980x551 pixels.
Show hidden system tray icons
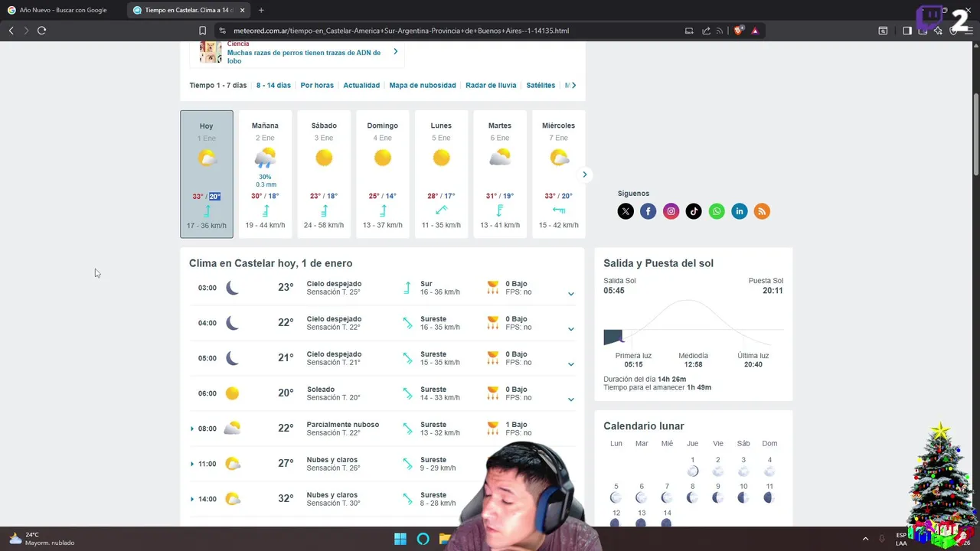point(865,539)
